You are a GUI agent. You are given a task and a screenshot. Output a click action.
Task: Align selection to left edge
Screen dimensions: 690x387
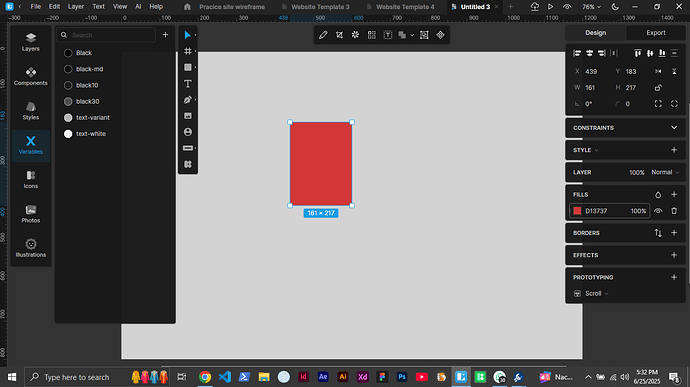(577, 53)
